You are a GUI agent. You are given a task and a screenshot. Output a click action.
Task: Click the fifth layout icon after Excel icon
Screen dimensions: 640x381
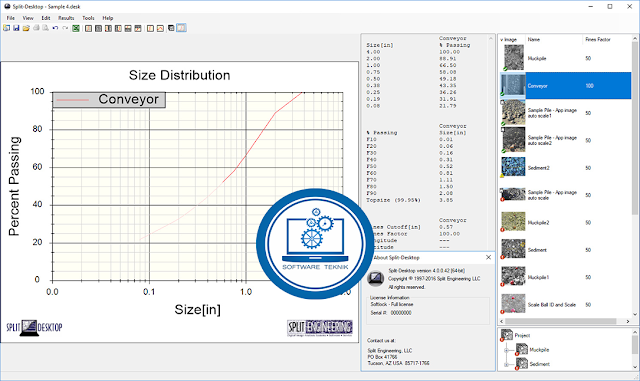(x=128, y=28)
